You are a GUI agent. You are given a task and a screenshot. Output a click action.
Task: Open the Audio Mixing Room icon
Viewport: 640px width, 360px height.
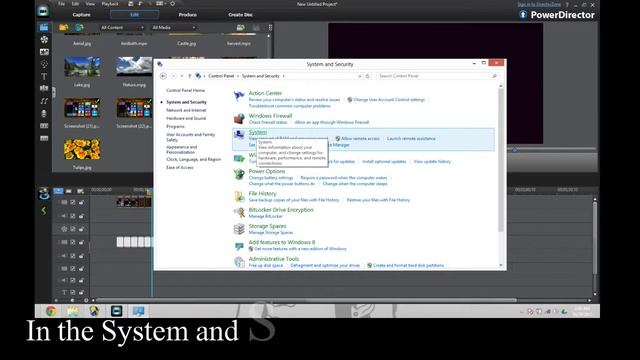[44, 101]
